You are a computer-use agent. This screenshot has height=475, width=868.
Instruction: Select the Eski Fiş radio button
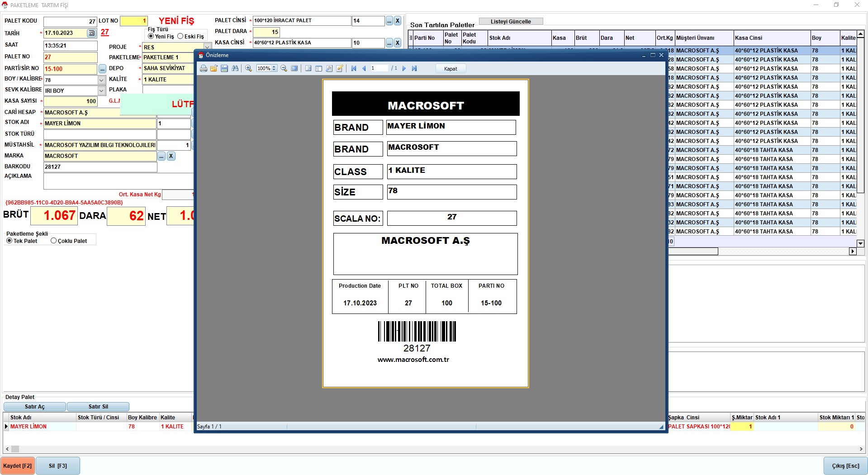[x=180, y=36]
